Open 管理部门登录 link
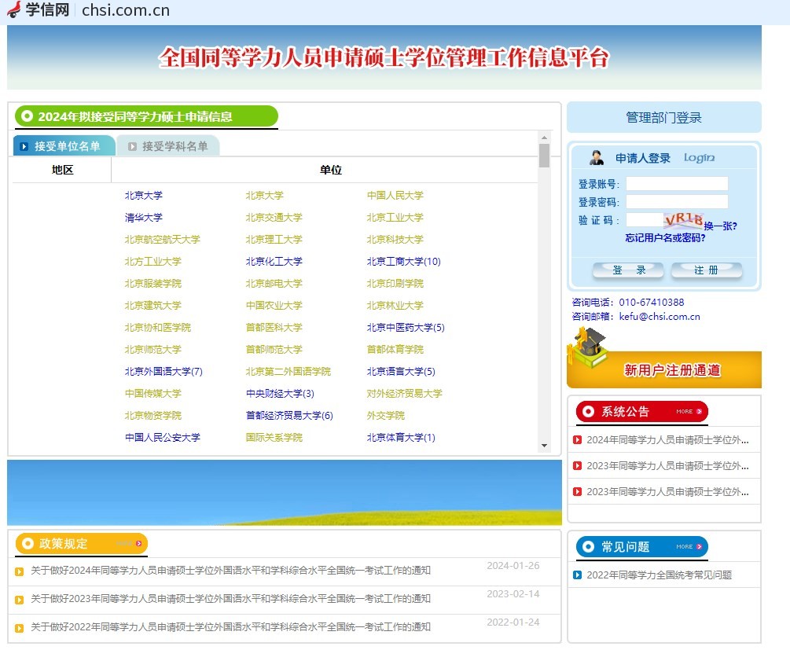 coord(663,117)
